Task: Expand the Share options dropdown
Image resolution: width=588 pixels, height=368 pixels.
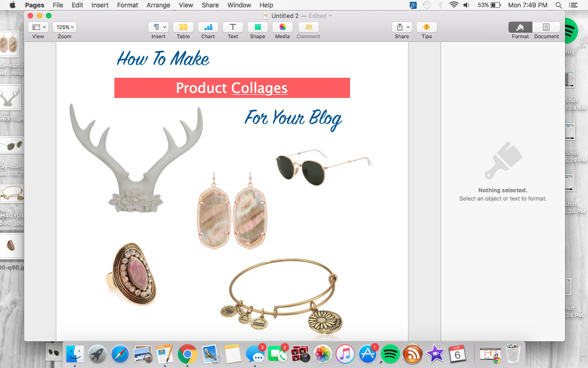Action: click(401, 27)
